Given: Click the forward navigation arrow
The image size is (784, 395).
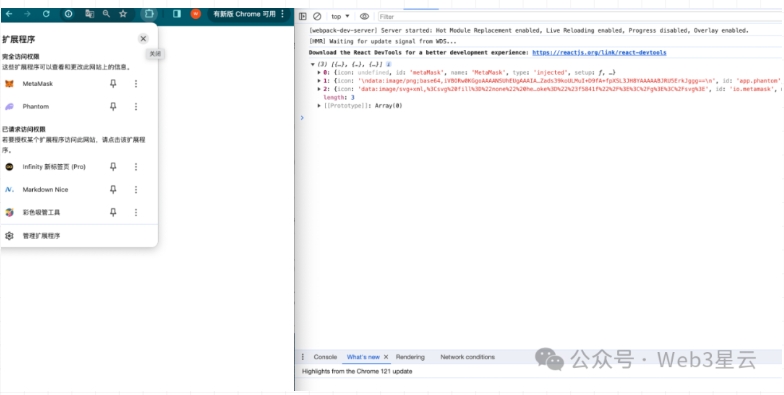Looking at the screenshot, I should coord(28,14).
